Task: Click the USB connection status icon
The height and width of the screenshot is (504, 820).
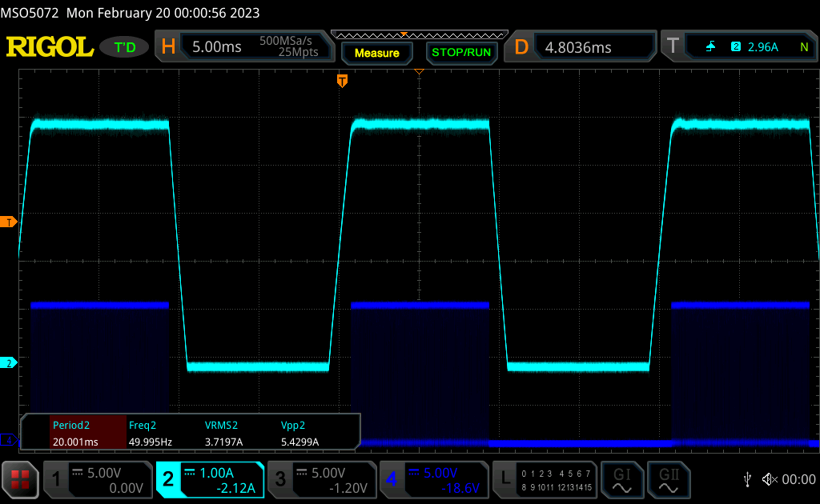Action: (747, 479)
